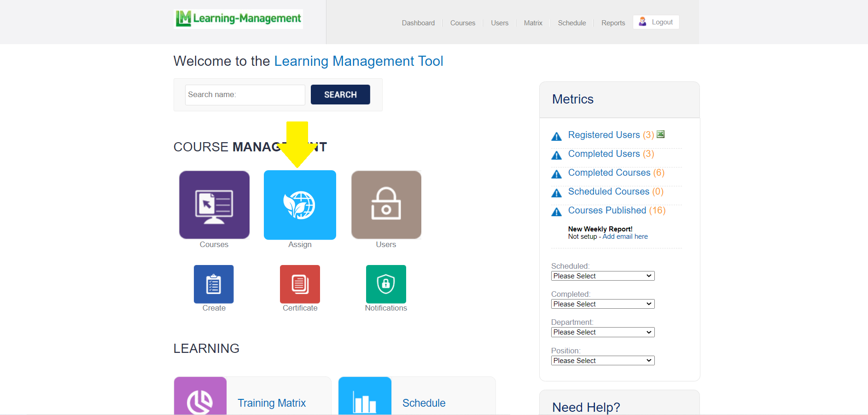Open the Users padlock icon tile
Image resolution: width=868 pixels, height=415 pixels.
(386, 205)
